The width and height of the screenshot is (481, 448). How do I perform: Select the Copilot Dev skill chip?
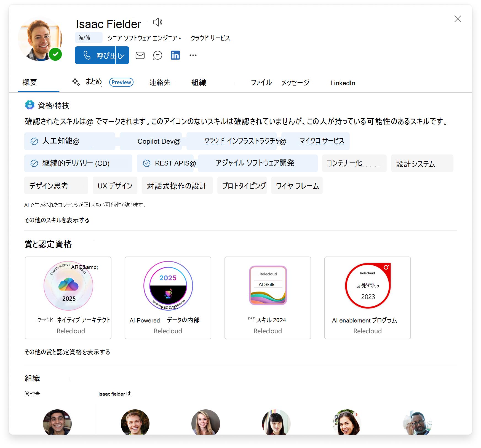[151, 141]
